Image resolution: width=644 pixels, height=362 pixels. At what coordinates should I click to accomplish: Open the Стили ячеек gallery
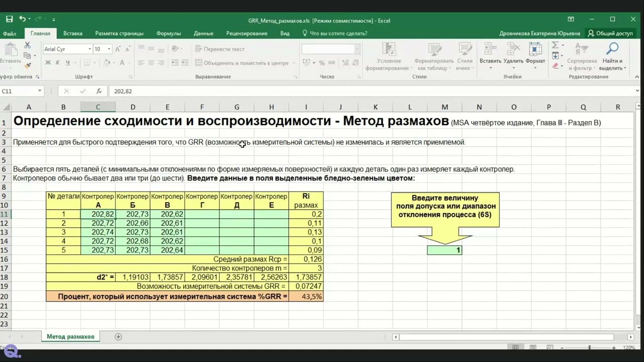tap(464, 56)
